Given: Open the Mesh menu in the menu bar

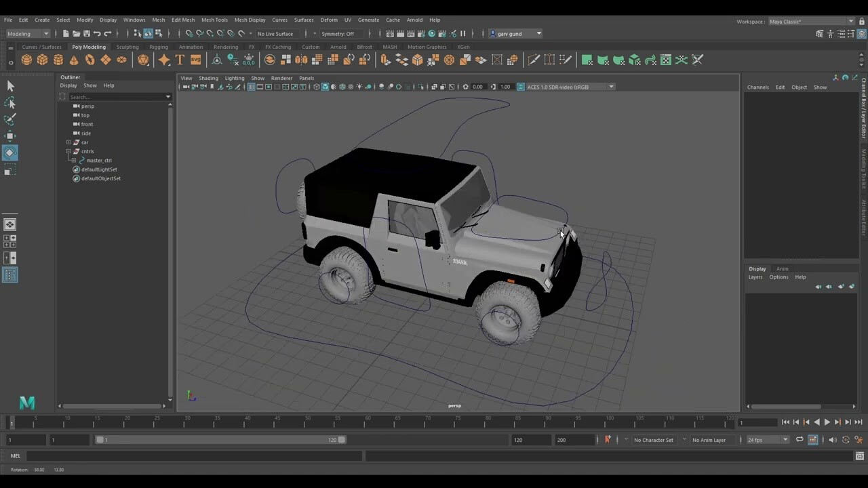Looking at the screenshot, I should [x=158, y=20].
